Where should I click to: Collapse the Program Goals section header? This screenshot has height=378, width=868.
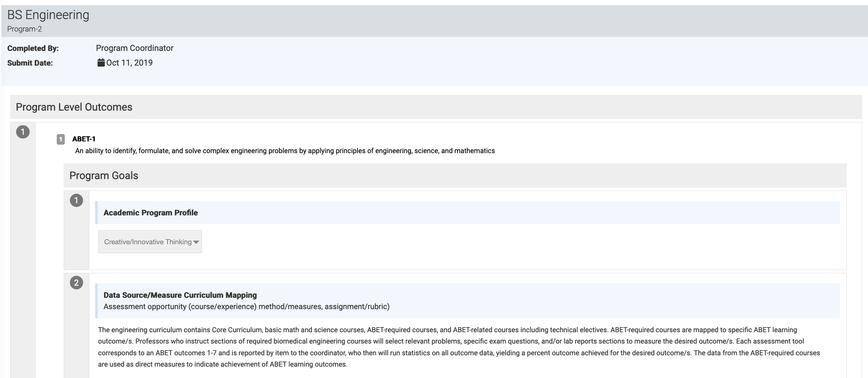click(104, 175)
